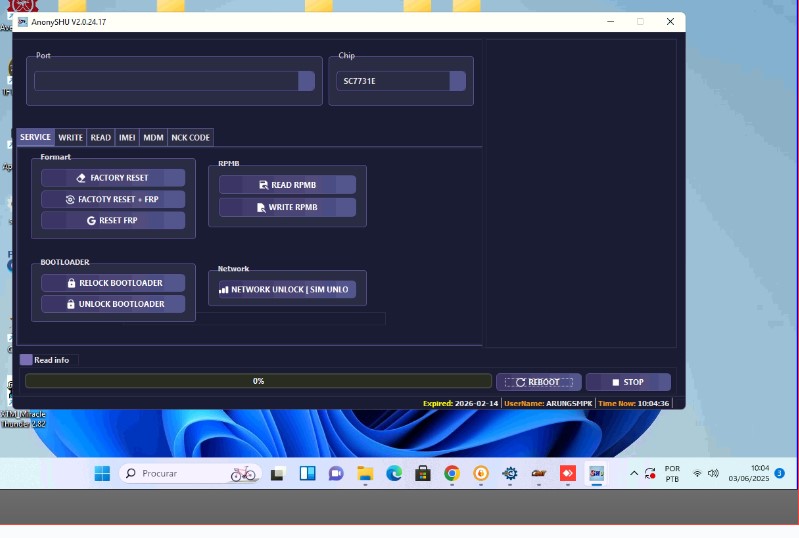Screen dimensions: 799x538
Task: Click FACTOTY RESET + FRP button
Action: (113, 199)
